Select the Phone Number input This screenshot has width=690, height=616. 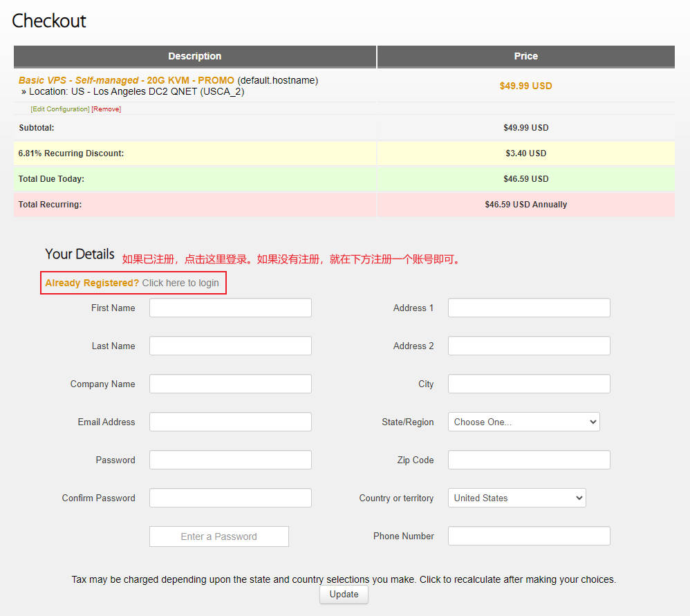pyautogui.click(x=529, y=536)
